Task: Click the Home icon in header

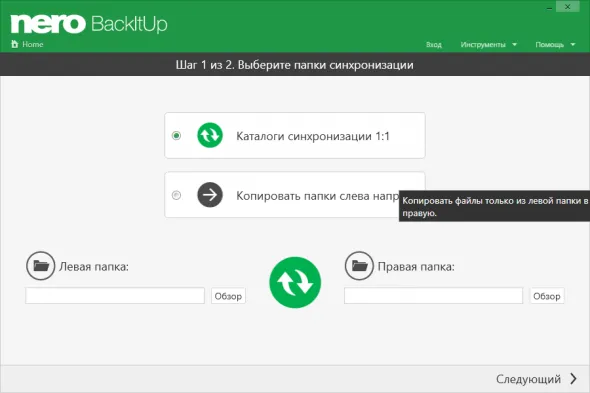Action: click(x=15, y=44)
